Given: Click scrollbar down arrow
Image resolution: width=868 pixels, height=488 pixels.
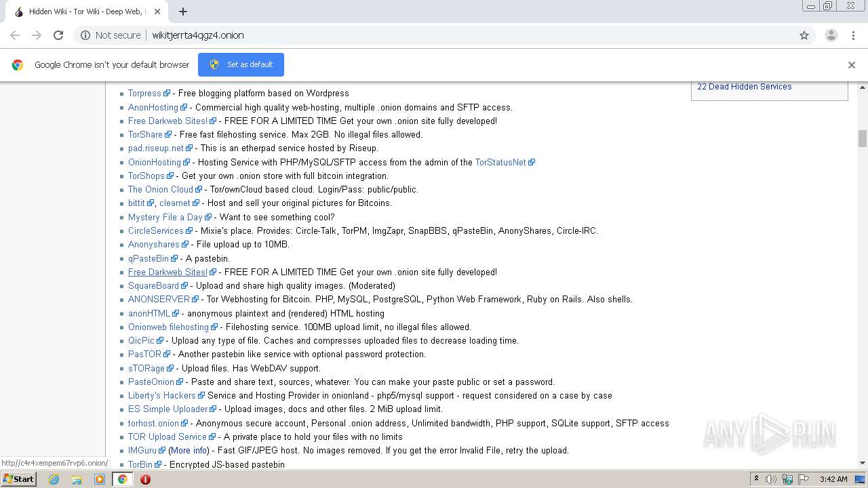Looking at the screenshot, I should [863, 463].
